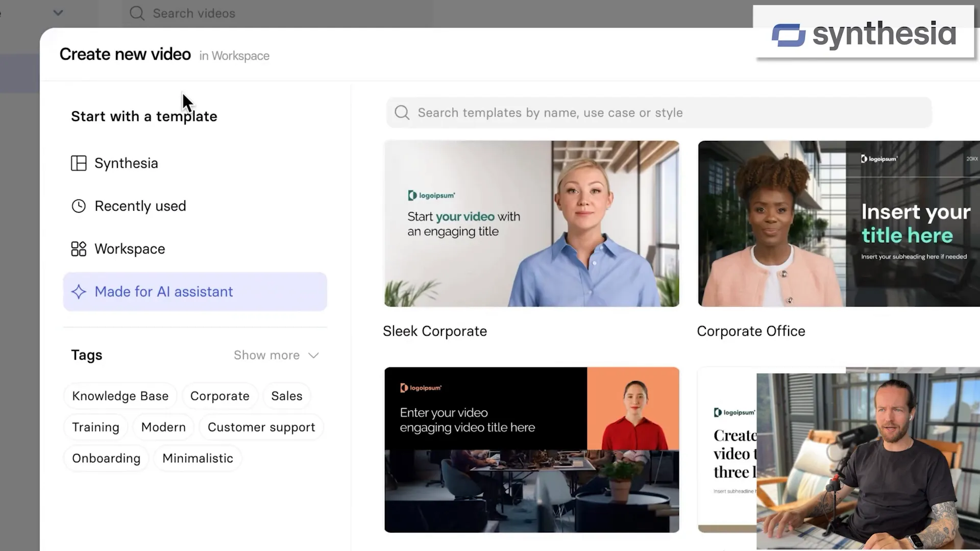Click the Recently used clock icon

coord(79,206)
